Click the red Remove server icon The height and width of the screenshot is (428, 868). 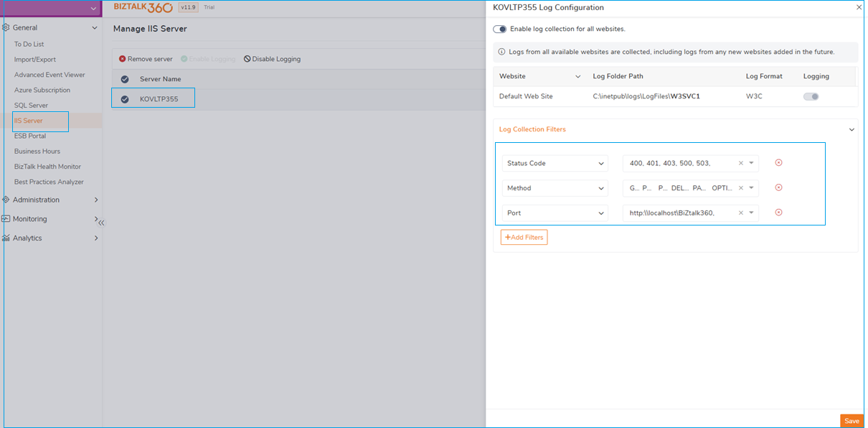click(x=122, y=59)
